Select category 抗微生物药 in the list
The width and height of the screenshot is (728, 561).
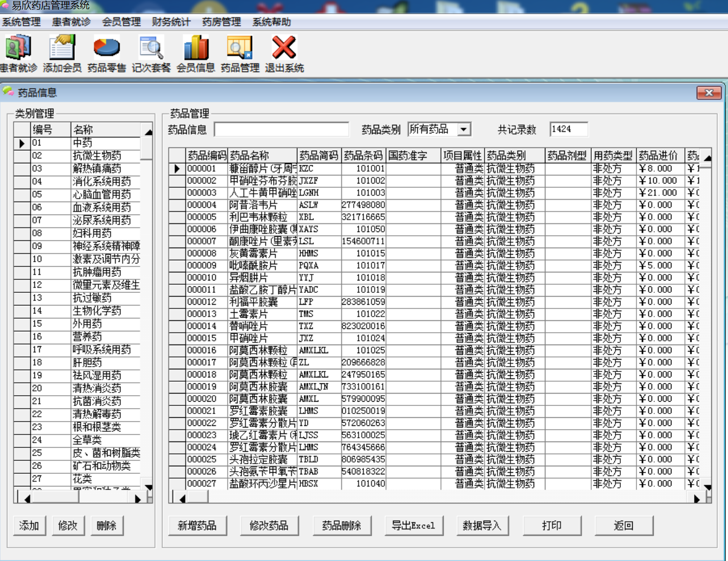click(x=97, y=156)
